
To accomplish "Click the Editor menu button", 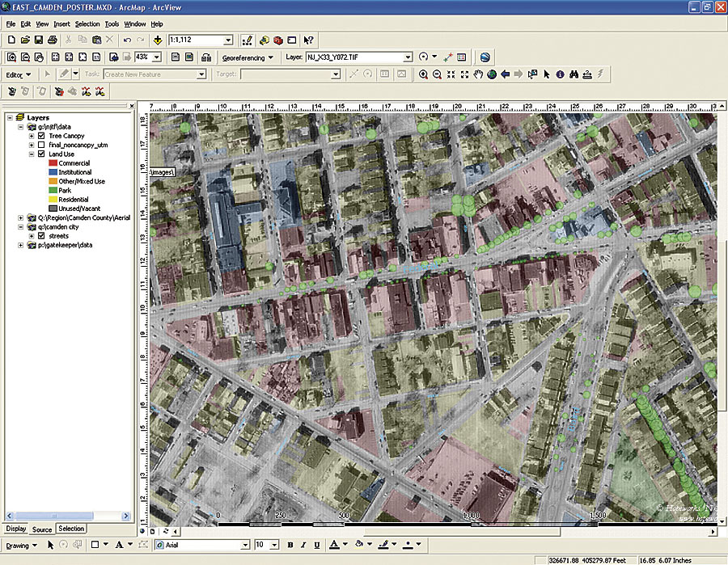I will click(17, 74).
